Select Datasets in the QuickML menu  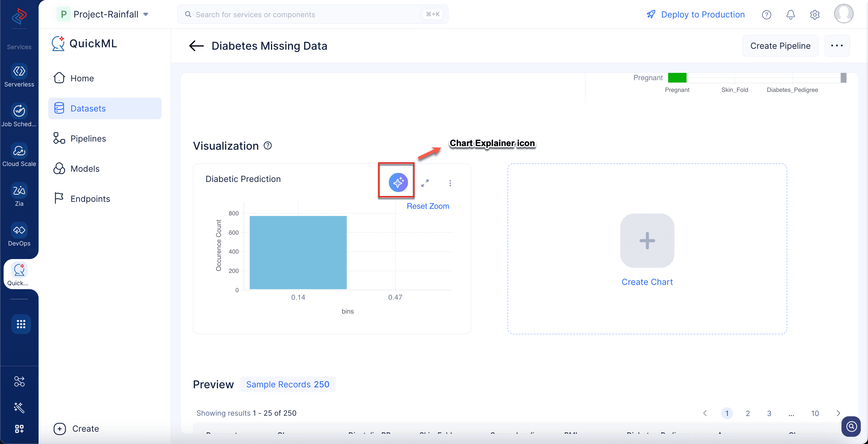coord(105,108)
